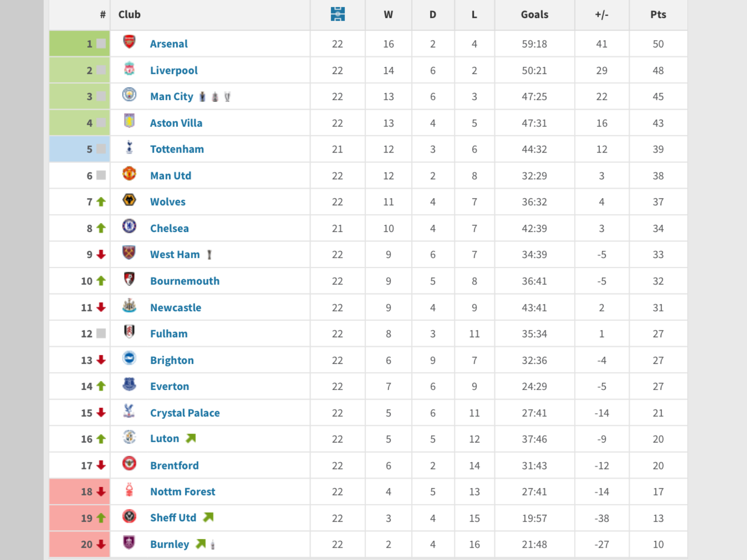Click the green position 1 cell
747x560 pixels.
[x=80, y=44]
